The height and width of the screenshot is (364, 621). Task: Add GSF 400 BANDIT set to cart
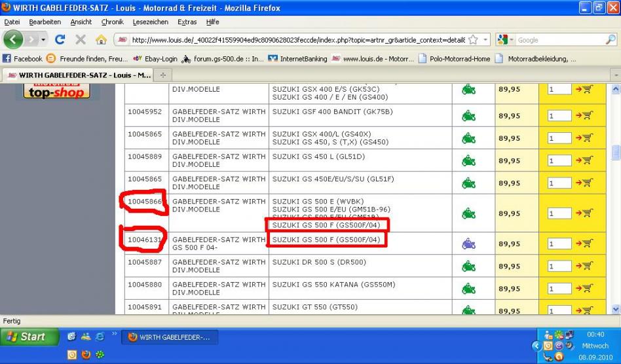click(584, 115)
